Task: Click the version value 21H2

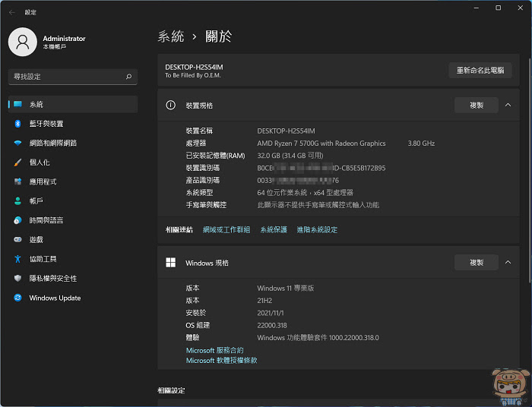Action: click(264, 301)
